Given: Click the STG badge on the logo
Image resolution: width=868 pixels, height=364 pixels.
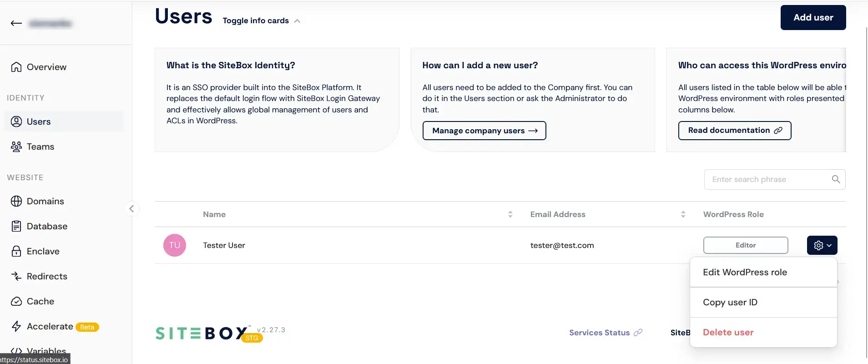Looking at the screenshot, I should [252, 338].
